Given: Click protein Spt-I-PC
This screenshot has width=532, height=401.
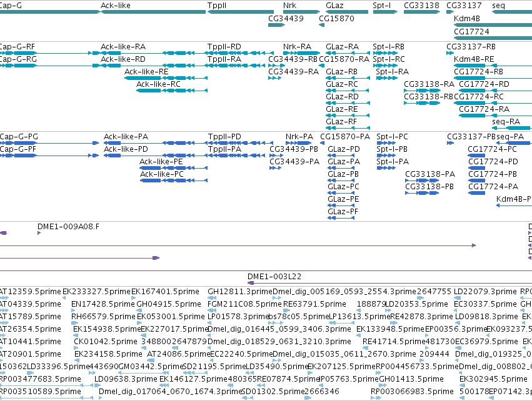Looking at the screenshot, I should coord(392,137).
